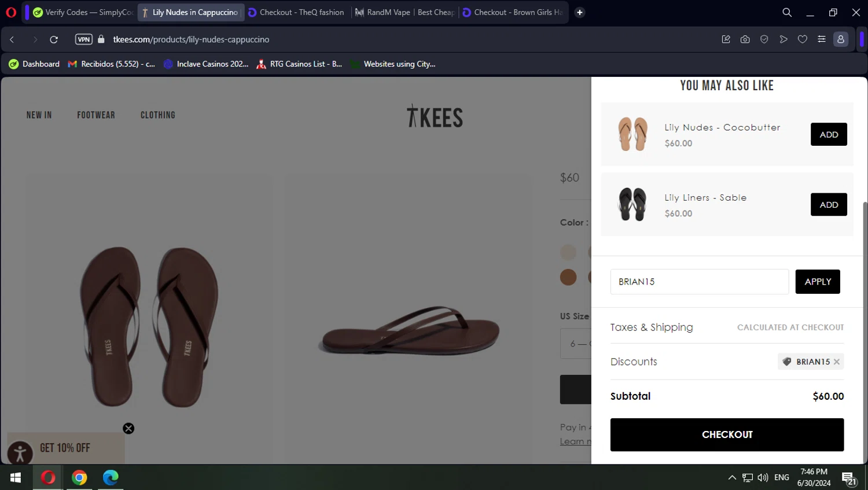Screen dimensions: 868x490
Task: Open Websites using City bookmark
Action: 393,64
